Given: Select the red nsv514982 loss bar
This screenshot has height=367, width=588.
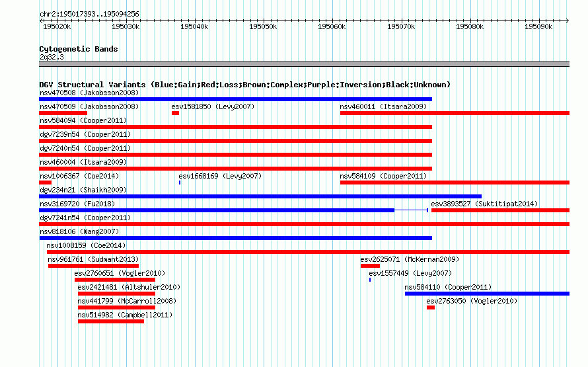Looking at the screenshot, I should (x=111, y=321).
